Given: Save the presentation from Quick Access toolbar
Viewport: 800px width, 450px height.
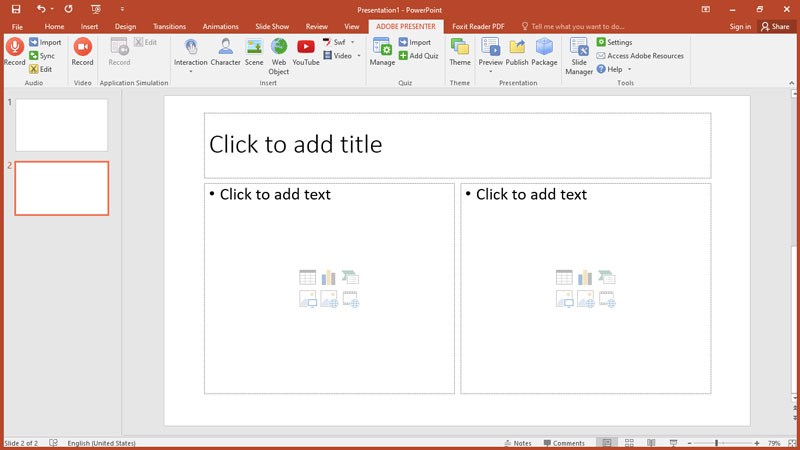Looking at the screenshot, I should (16, 9).
